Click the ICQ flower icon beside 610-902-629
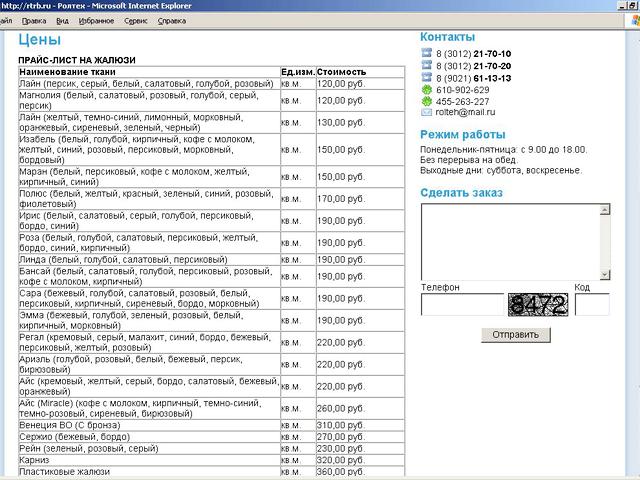The image size is (640, 480). (x=426, y=89)
